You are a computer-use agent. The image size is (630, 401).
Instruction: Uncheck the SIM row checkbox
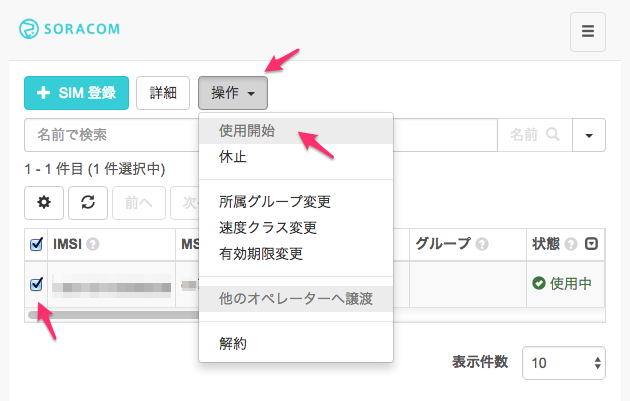click(37, 284)
